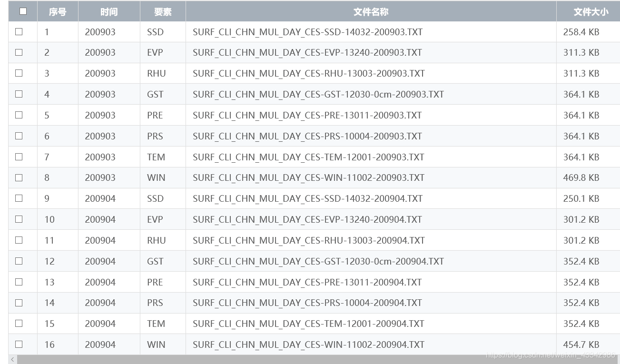The width and height of the screenshot is (620, 364).
Task: Click the 序号 column header
Action: tap(58, 12)
